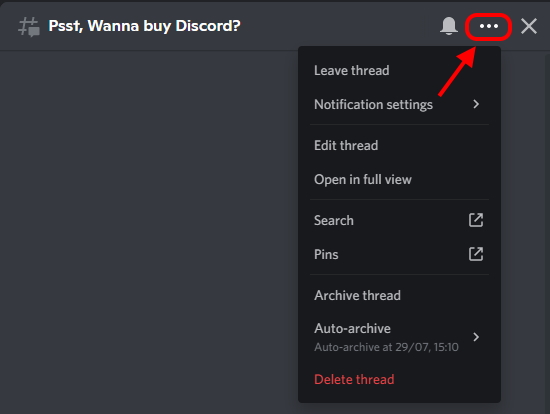Viewport: 550px width, 414px height.
Task: Close the thread panel with X
Action: tap(529, 26)
